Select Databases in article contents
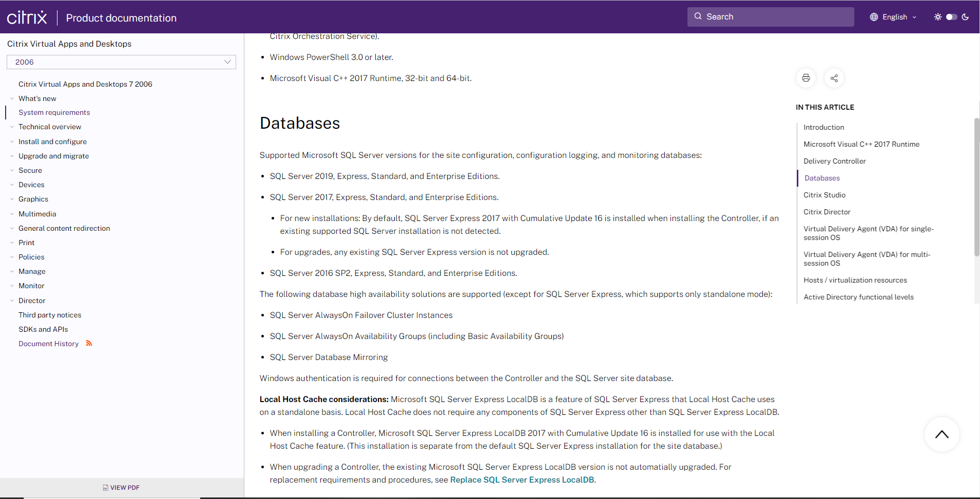 pyautogui.click(x=822, y=178)
